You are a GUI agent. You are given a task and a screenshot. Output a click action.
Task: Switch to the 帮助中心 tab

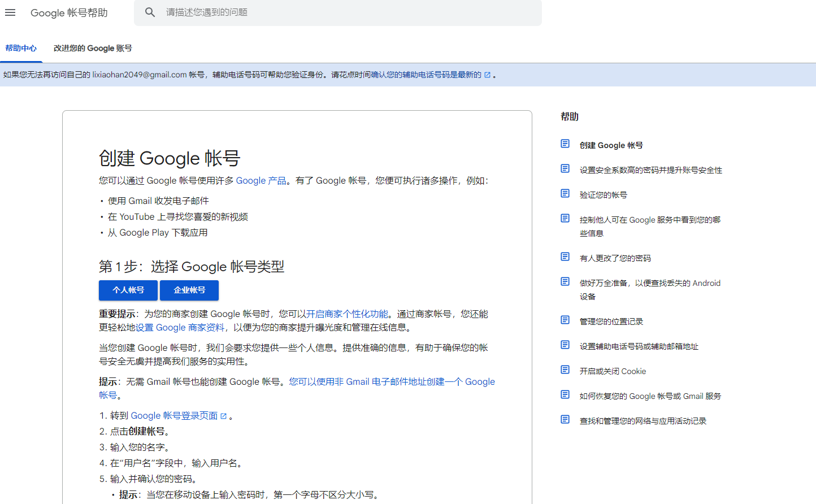tap(21, 49)
